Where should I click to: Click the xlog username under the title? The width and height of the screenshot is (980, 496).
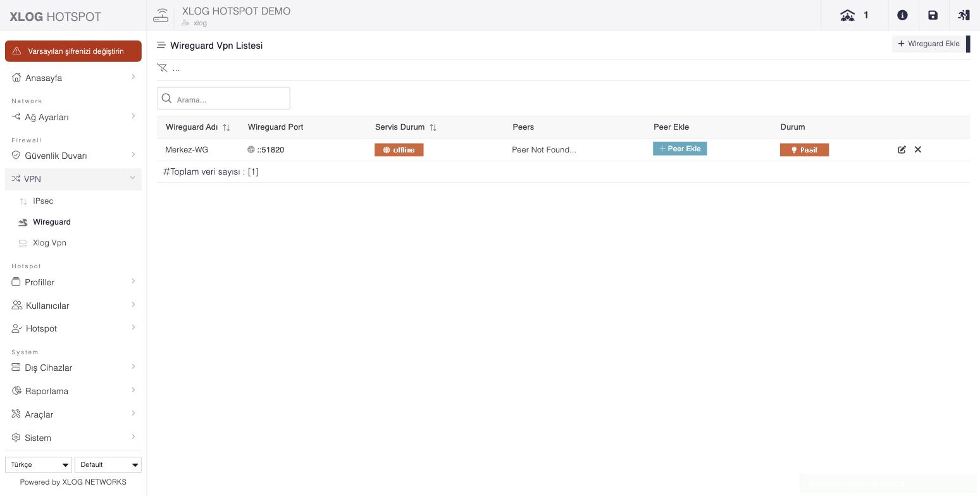tap(200, 23)
